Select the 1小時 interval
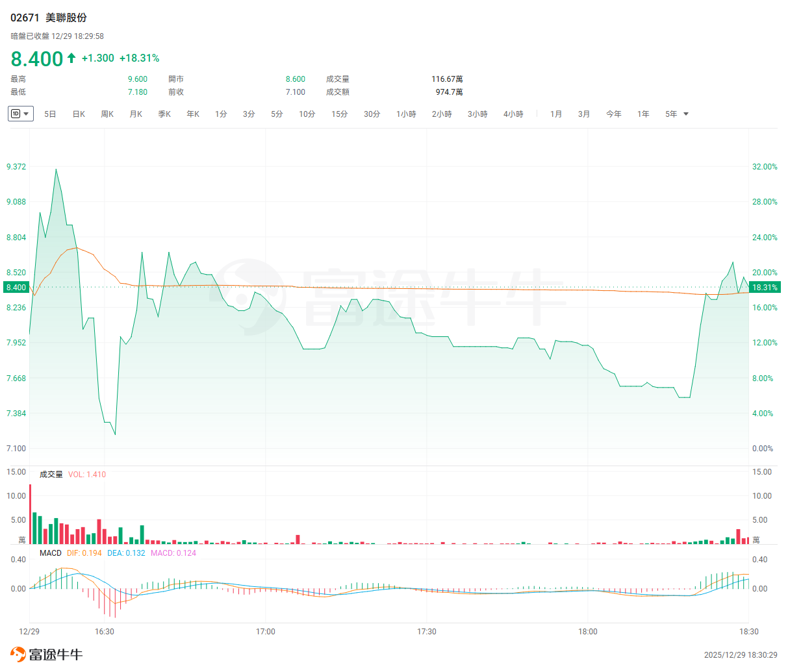The width and height of the screenshot is (788, 672). (406, 114)
